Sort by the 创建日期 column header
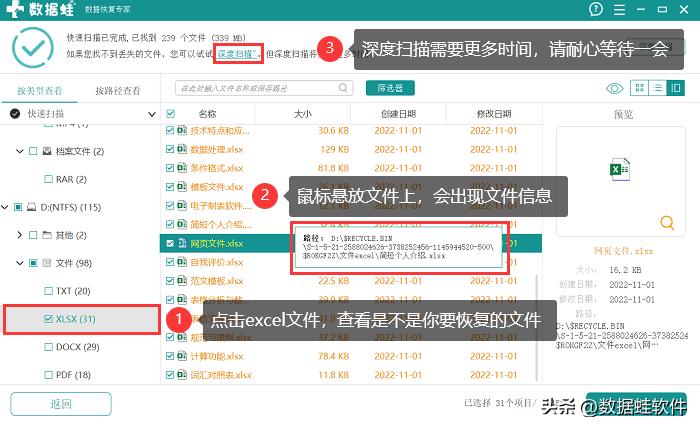 [x=398, y=114]
